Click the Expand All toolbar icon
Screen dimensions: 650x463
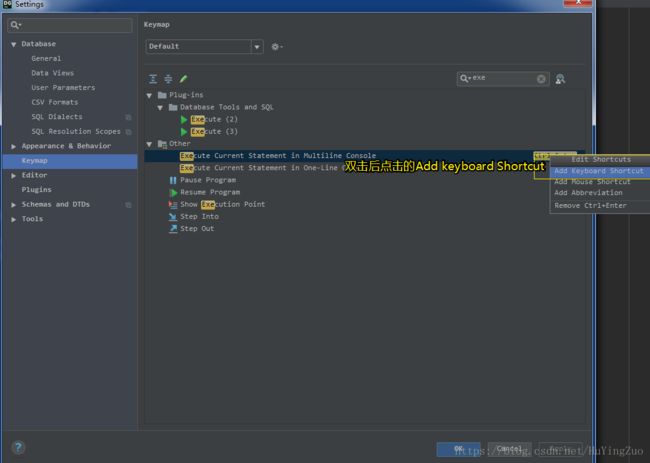coord(153,79)
